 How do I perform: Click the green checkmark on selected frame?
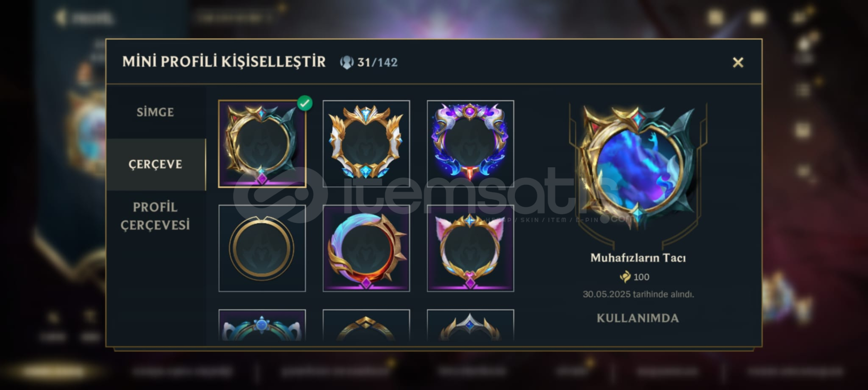(x=305, y=103)
